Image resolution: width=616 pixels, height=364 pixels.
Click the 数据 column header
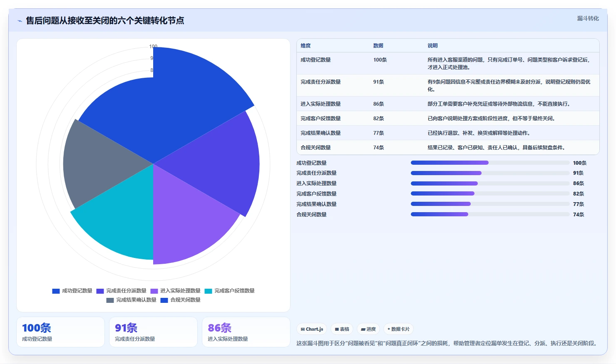[378, 46]
